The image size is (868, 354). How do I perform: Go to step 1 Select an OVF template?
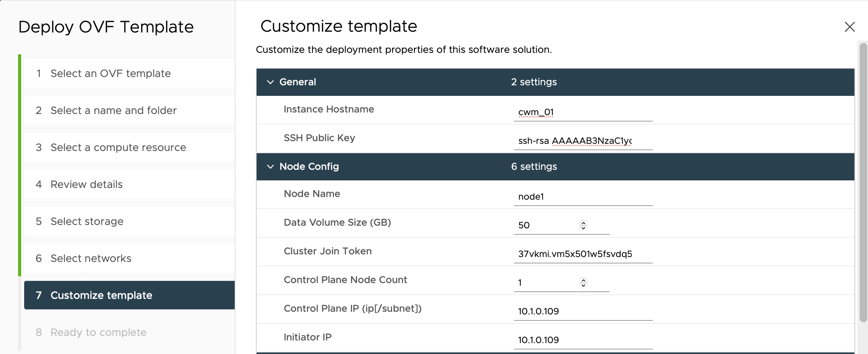(110, 73)
